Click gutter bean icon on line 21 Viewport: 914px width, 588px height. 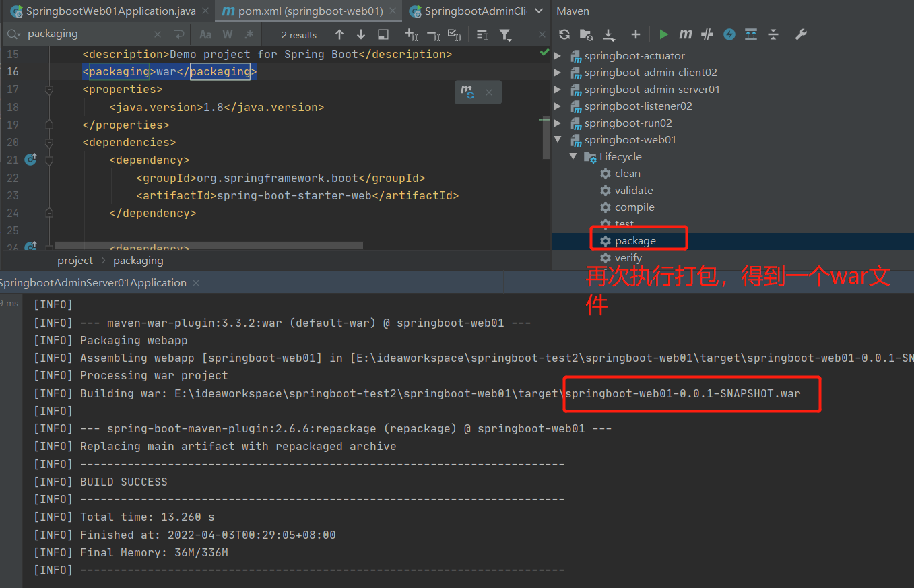pos(30,160)
